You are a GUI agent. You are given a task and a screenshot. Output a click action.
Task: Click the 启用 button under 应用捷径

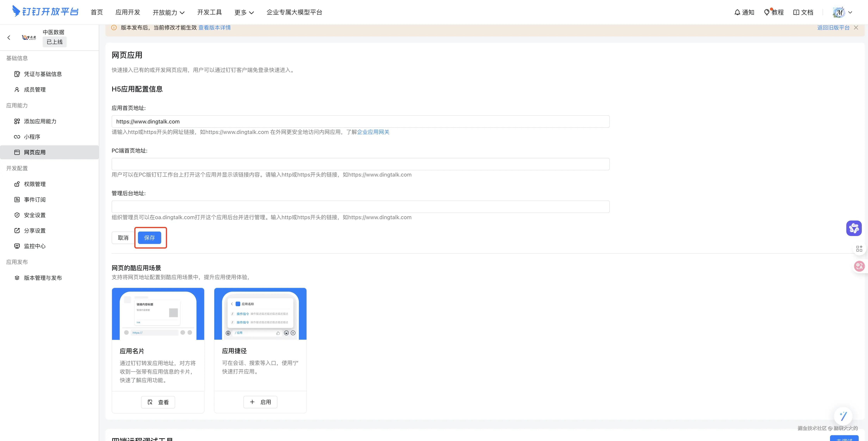click(260, 402)
